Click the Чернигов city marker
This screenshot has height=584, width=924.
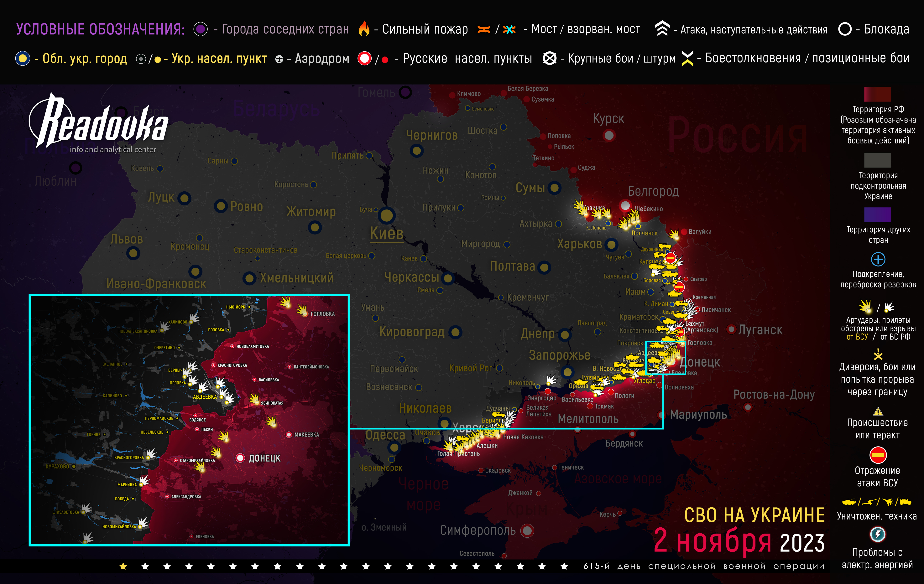417,150
